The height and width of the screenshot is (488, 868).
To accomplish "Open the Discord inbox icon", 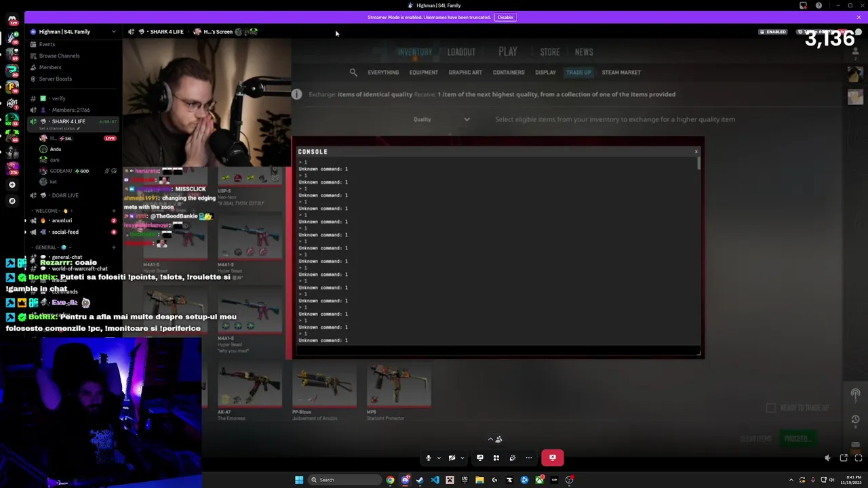I will pos(803,5).
